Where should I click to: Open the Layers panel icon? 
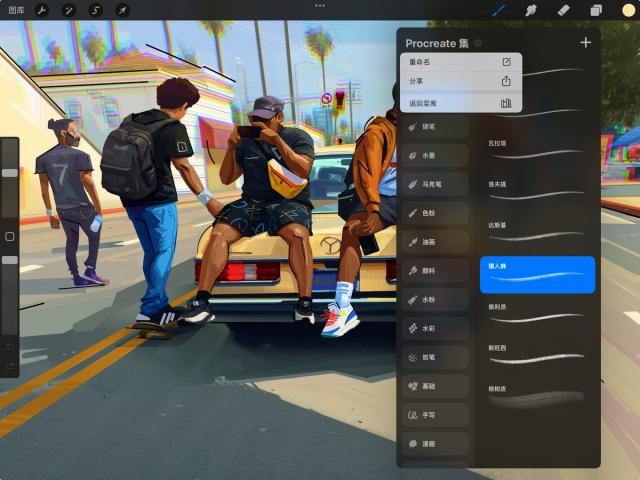click(x=596, y=10)
